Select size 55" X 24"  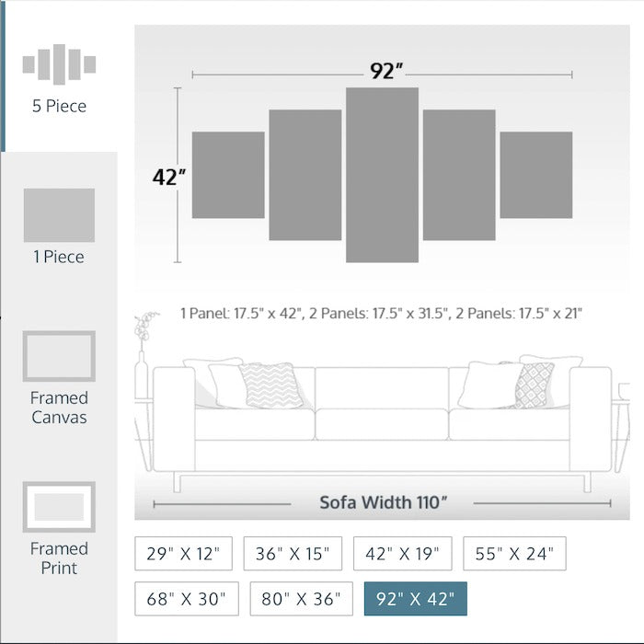(514, 554)
